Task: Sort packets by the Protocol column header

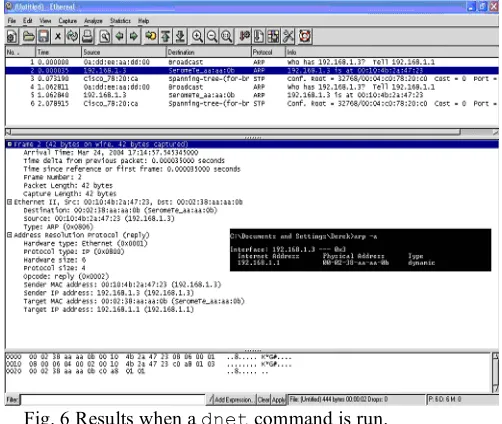Action: pyautogui.click(x=268, y=52)
